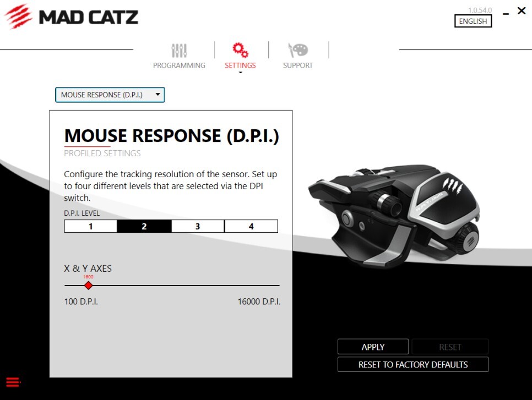Click the R.A.T. mouse product image

[x=394, y=215]
